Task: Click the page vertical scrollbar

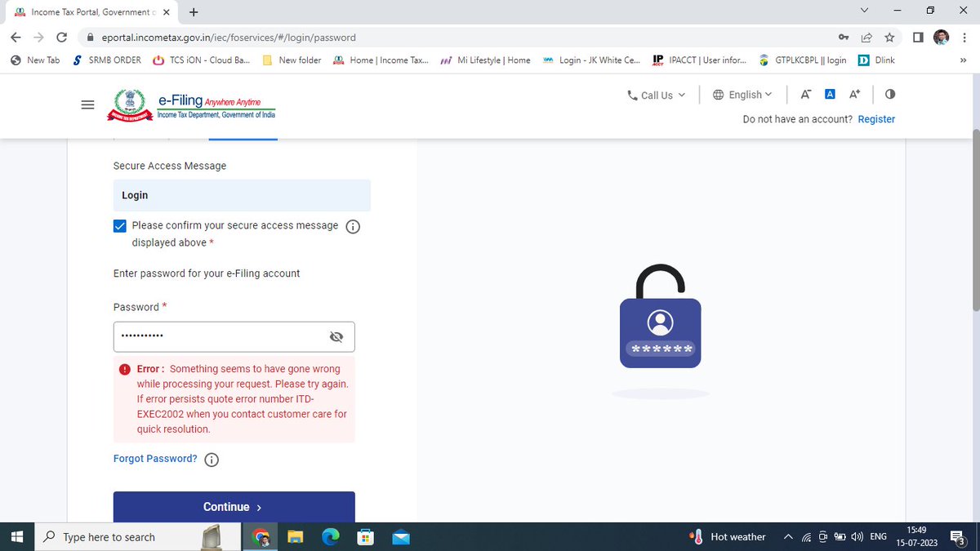Action: click(975, 220)
